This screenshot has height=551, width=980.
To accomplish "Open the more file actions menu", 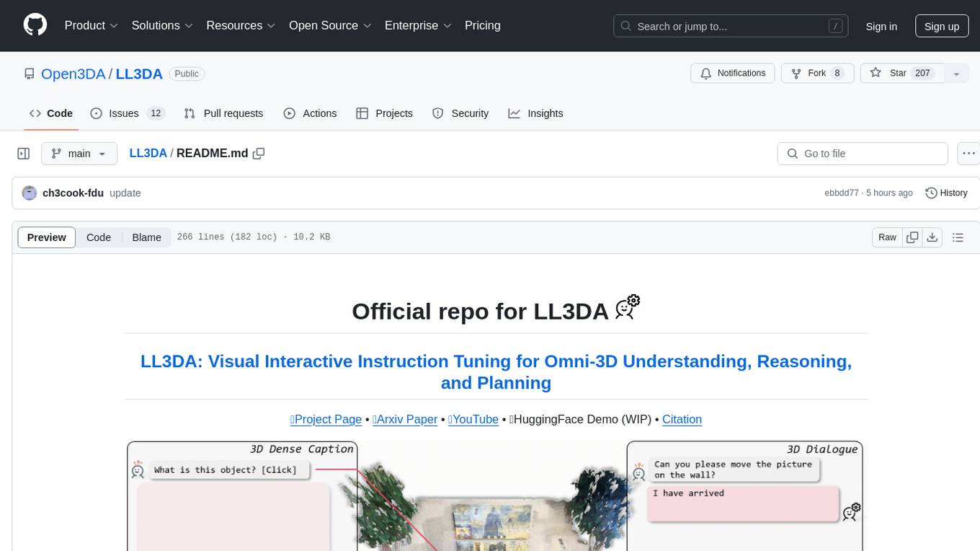I will pos(968,154).
